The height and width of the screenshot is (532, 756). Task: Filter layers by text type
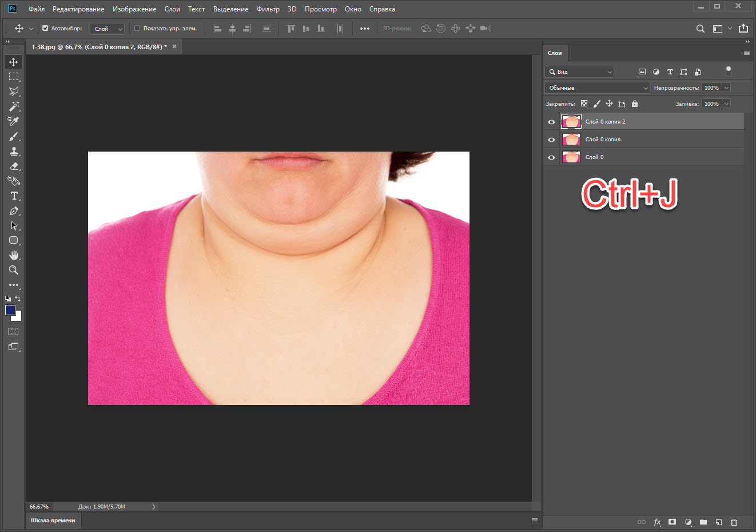click(670, 72)
